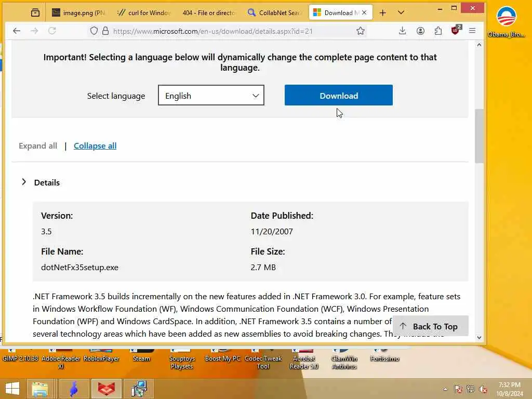Image resolution: width=532 pixels, height=399 pixels.
Task: Bookmark this page with the star
Action: point(361,31)
